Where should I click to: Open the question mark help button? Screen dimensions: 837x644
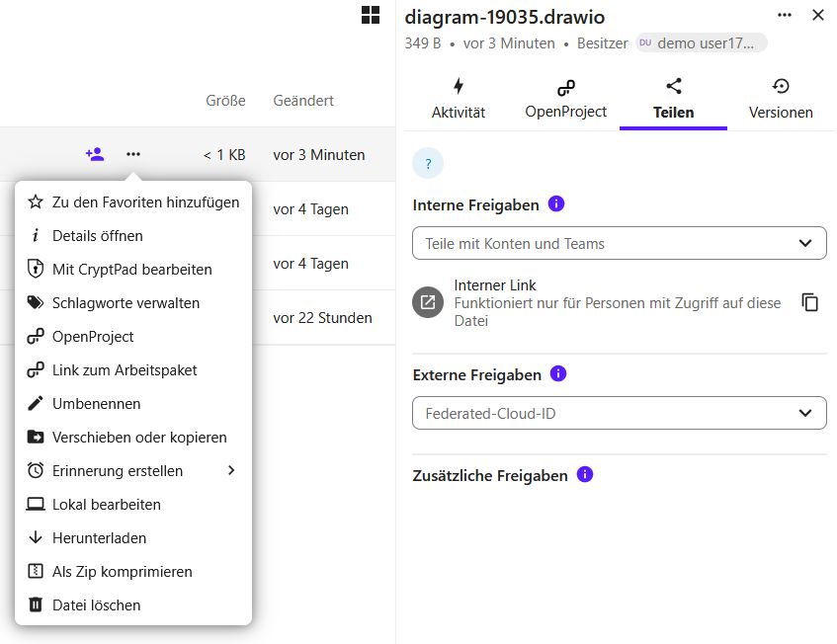point(428,163)
